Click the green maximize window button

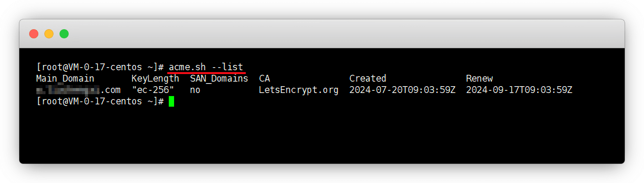coord(64,34)
